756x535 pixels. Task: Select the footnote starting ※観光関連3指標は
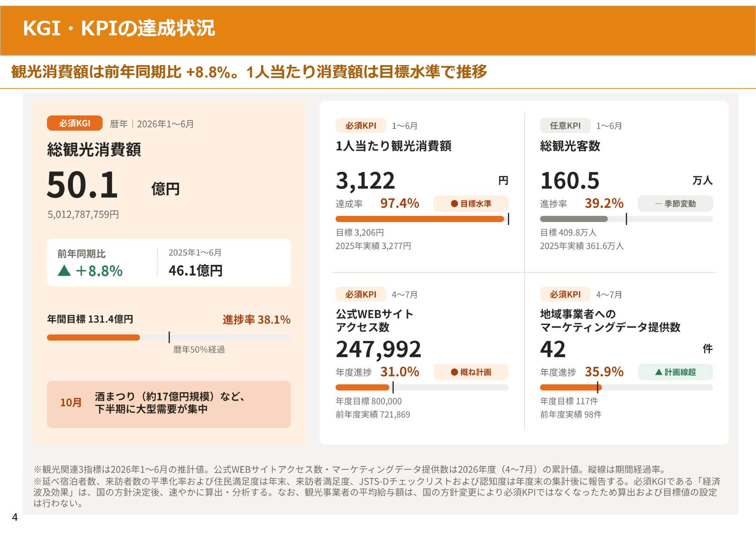click(351, 469)
